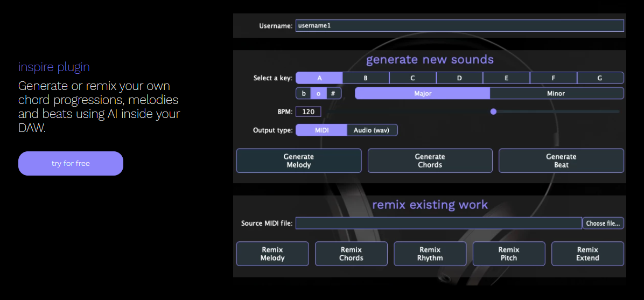Select the natural (o) accidental
Image resolution: width=644 pixels, height=300 pixels.
[318, 93]
